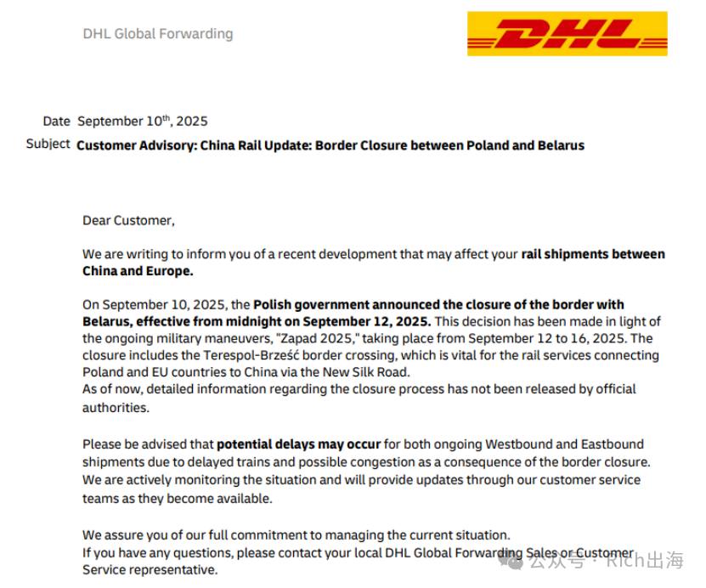
Task: Click the bold text China and Europe
Action: pos(138,271)
